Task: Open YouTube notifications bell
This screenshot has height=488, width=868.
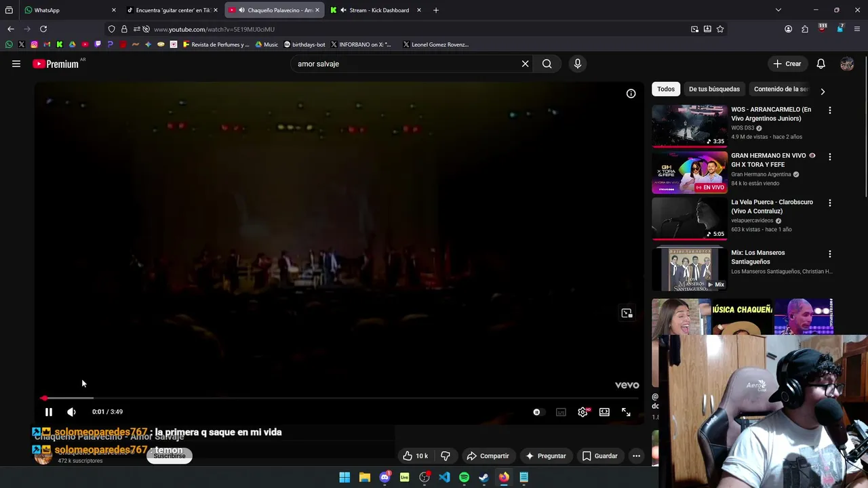Action: pyautogui.click(x=821, y=64)
